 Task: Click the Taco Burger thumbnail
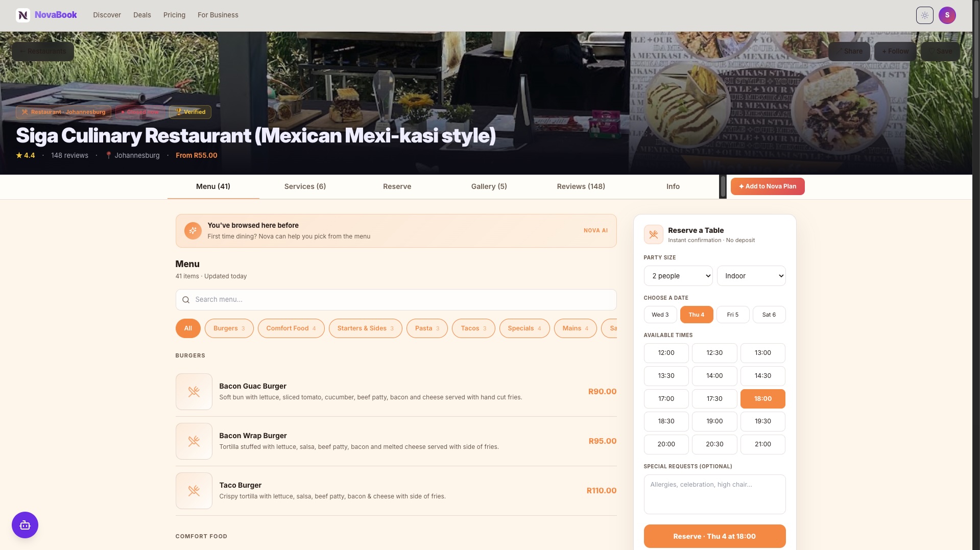194,491
